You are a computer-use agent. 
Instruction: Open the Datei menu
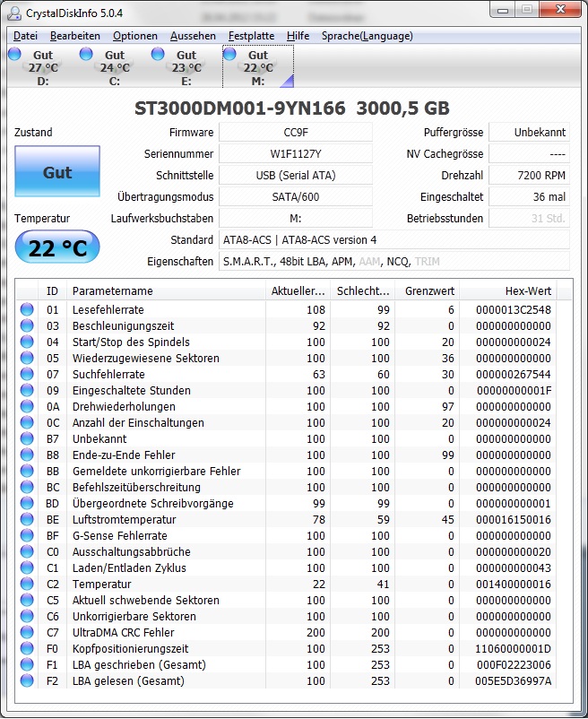click(25, 36)
